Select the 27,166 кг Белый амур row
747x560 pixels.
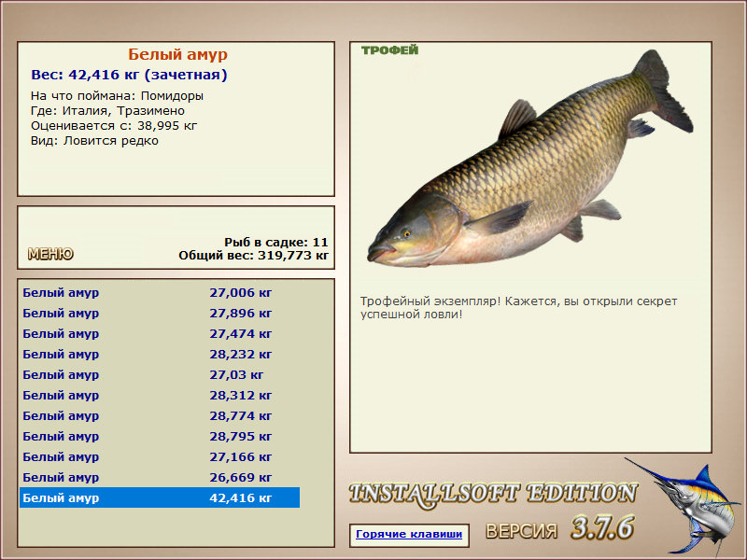click(160, 456)
